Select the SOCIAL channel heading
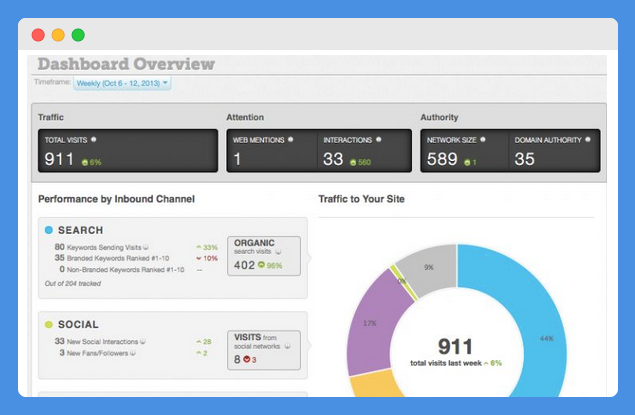This screenshot has width=635, height=415. point(78,325)
